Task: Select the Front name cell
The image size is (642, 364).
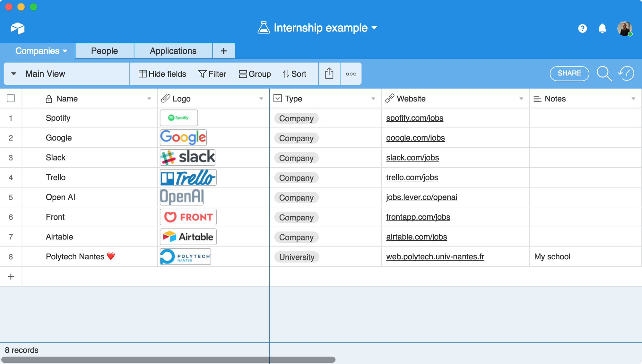Action: [x=90, y=217]
